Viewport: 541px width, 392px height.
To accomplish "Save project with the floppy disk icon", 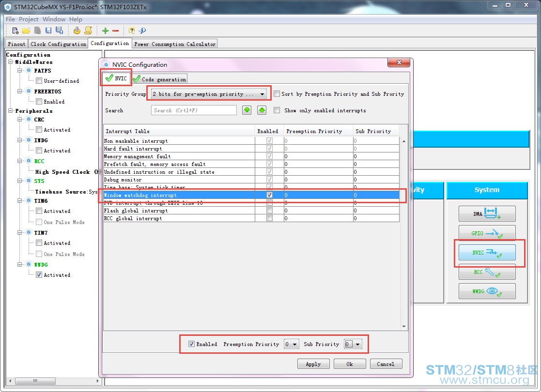I will (x=48, y=30).
